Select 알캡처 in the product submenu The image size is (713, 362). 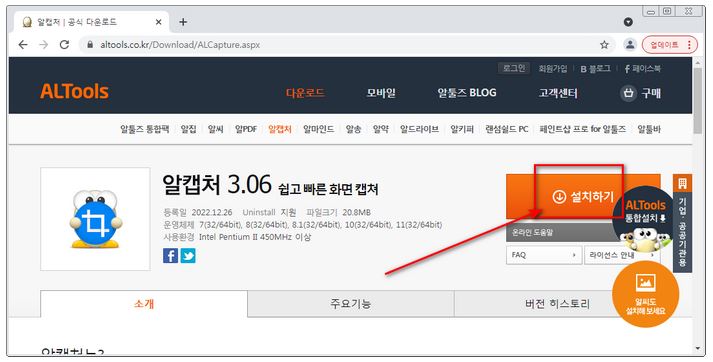[x=280, y=129]
